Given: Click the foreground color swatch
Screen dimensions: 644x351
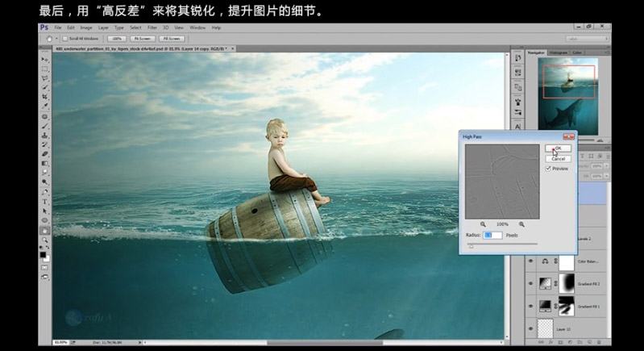Looking at the screenshot, I should click(x=43, y=255).
